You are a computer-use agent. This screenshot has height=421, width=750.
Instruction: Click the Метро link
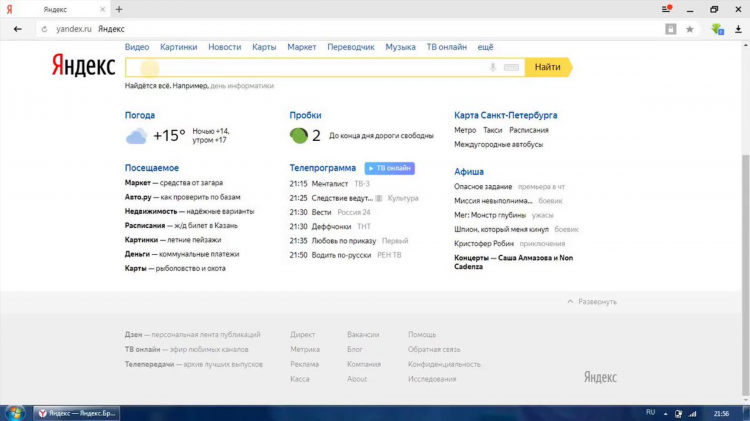pyautogui.click(x=465, y=130)
